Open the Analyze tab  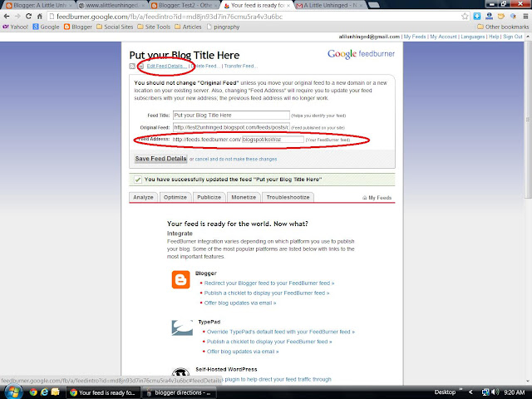click(143, 198)
